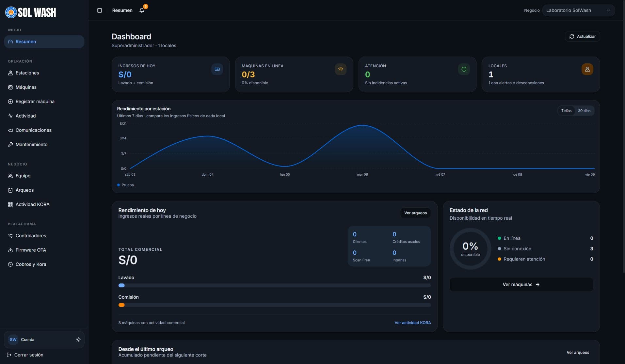Click Ver arqueos in Rendimiento de hoy

click(415, 213)
